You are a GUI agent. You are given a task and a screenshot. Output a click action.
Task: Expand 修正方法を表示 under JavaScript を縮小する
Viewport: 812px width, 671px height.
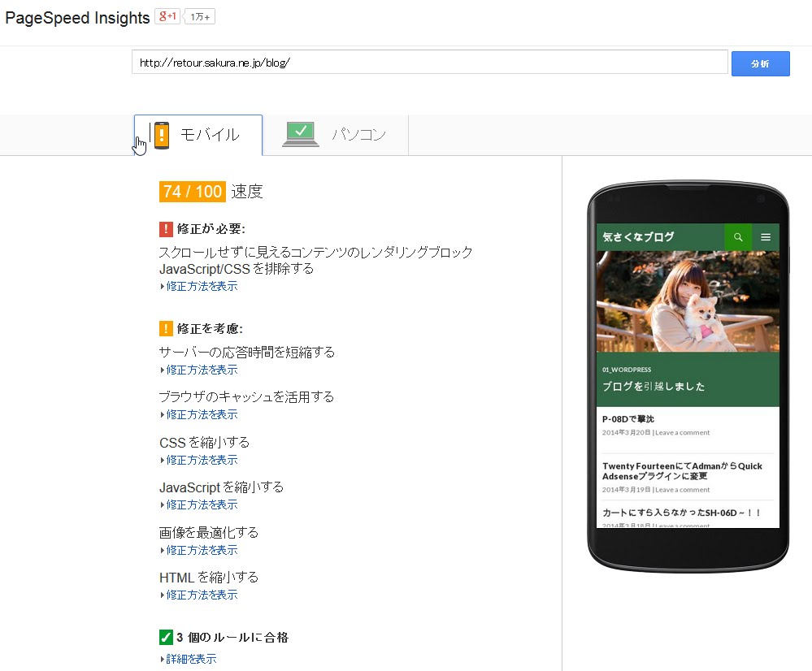point(202,504)
